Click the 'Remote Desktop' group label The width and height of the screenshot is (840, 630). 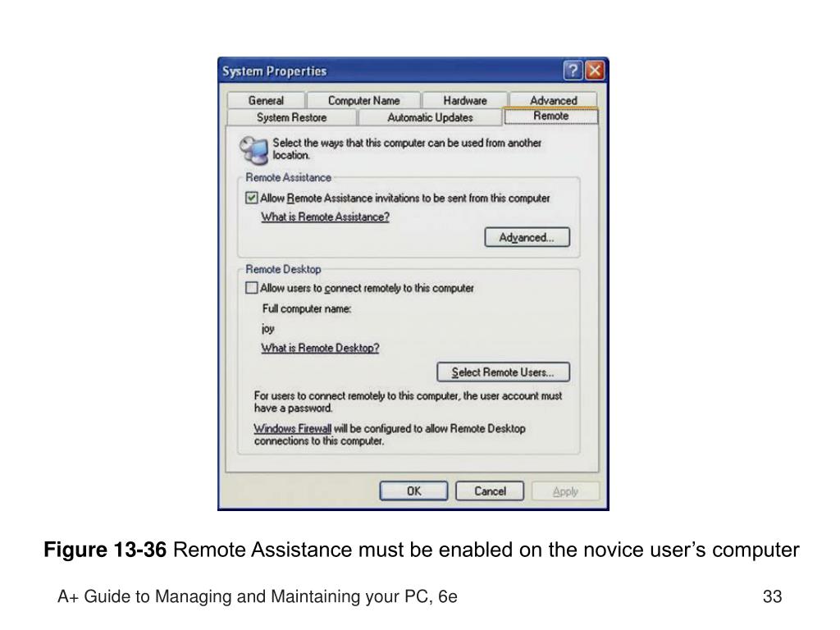coord(283,269)
